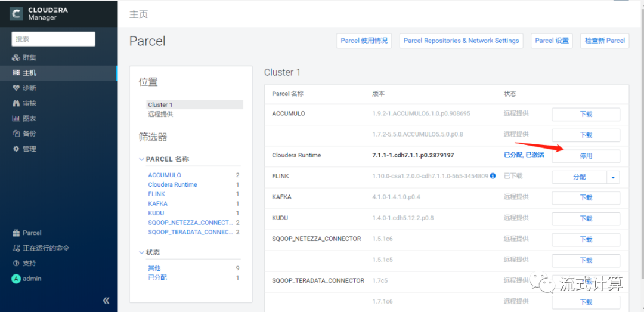The height and width of the screenshot is (312, 644).
Task: Click the 主页 breadcrumb
Action: click(x=139, y=14)
